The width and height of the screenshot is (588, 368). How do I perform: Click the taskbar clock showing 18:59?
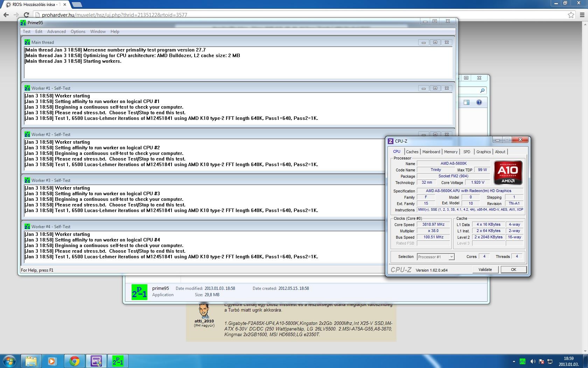pyautogui.click(x=568, y=361)
